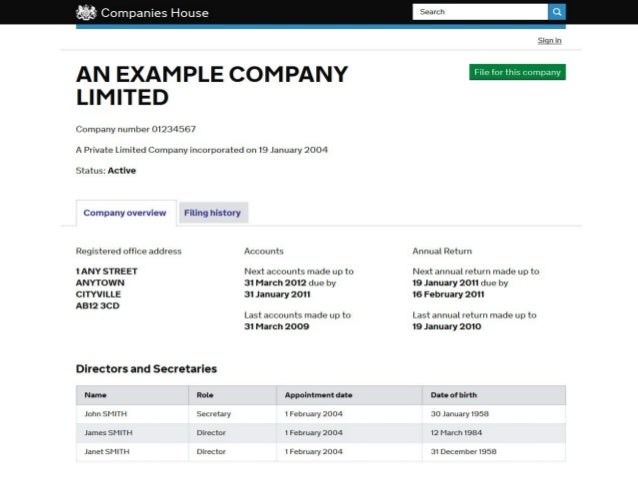Click the 16 February 2011 due date

pyautogui.click(x=448, y=294)
